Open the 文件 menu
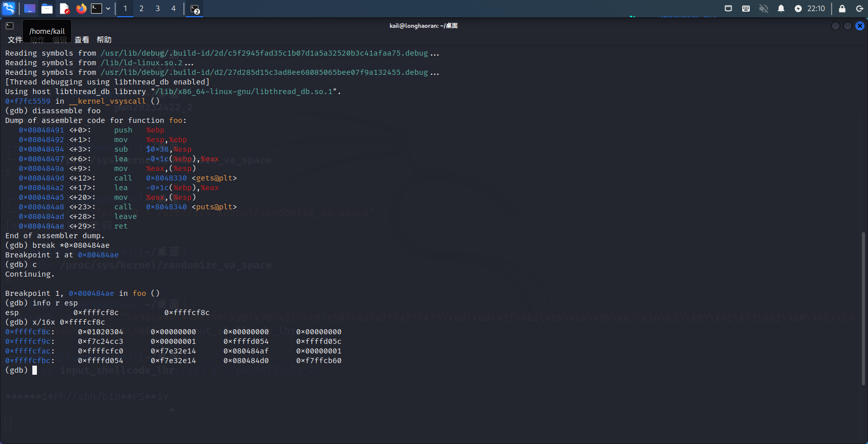The width and height of the screenshot is (868, 444). [15, 39]
